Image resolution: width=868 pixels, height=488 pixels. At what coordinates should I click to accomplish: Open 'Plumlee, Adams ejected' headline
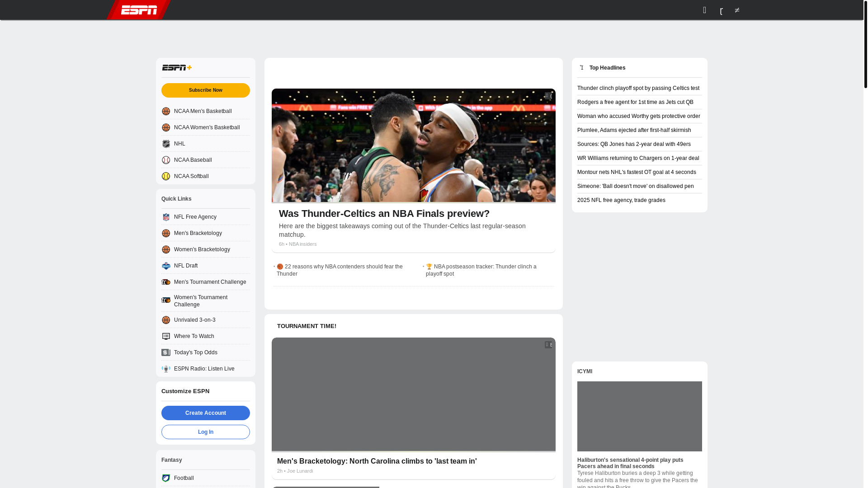click(x=634, y=130)
